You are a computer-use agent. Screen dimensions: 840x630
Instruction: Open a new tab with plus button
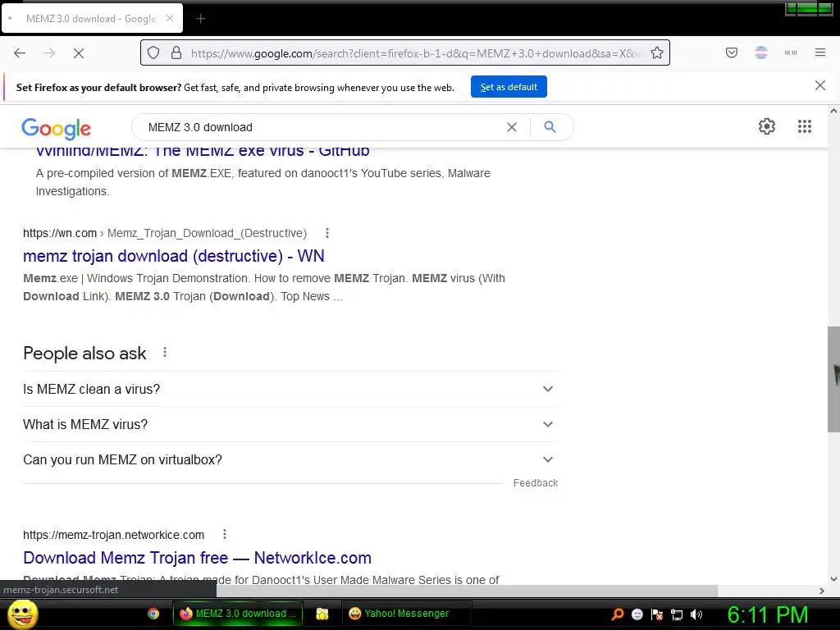pyautogui.click(x=200, y=19)
